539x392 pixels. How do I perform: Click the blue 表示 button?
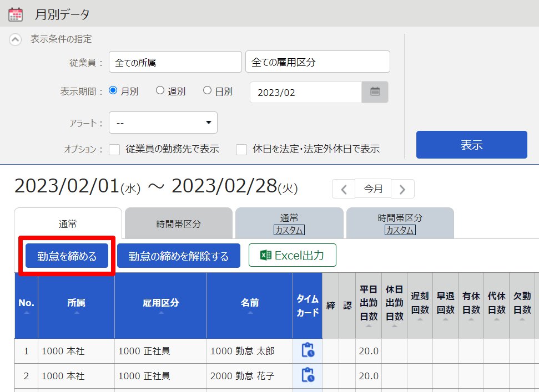click(x=472, y=145)
